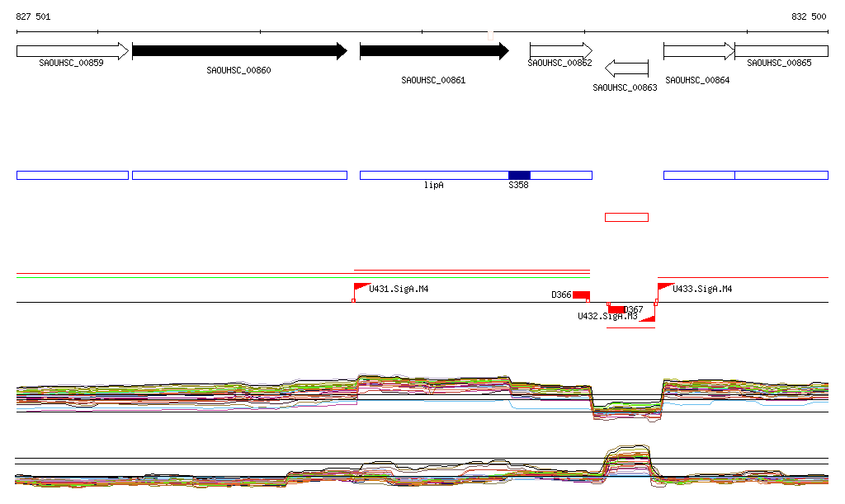The height and width of the screenshot is (504, 845).
Task: Click the D366 terminator red block
Action: (x=582, y=295)
